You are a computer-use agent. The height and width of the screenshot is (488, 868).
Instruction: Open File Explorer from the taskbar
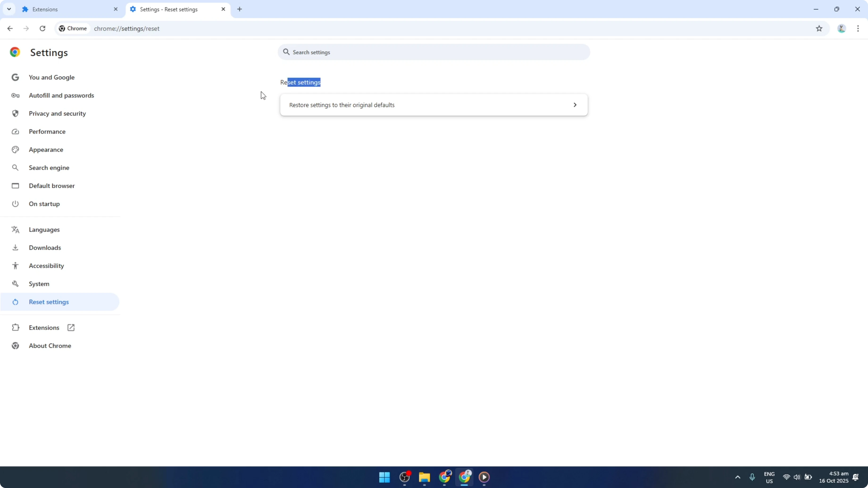pyautogui.click(x=424, y=477)
